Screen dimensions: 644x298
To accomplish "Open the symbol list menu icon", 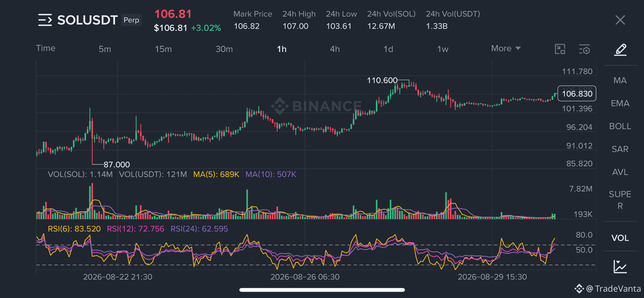I will click(45, 20).
